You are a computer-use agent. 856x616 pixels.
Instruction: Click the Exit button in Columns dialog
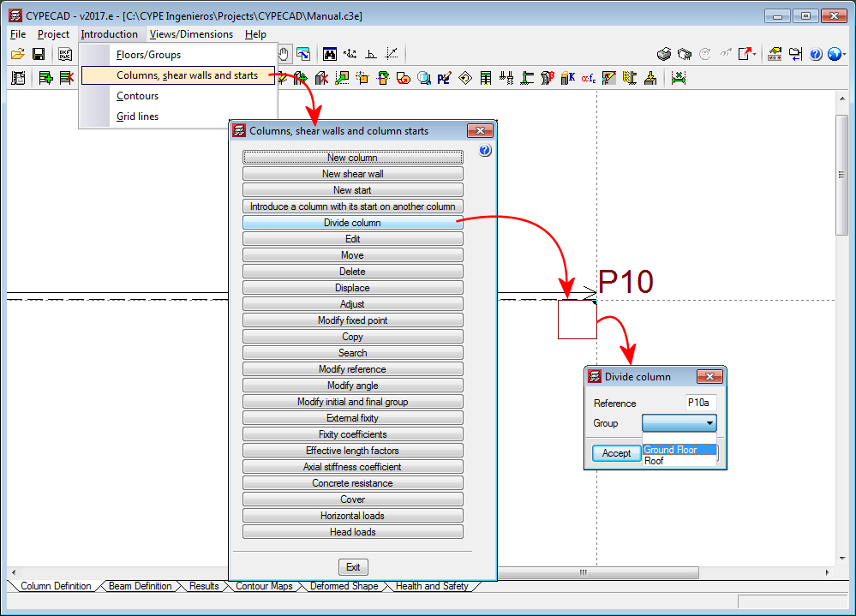(352, 567)
